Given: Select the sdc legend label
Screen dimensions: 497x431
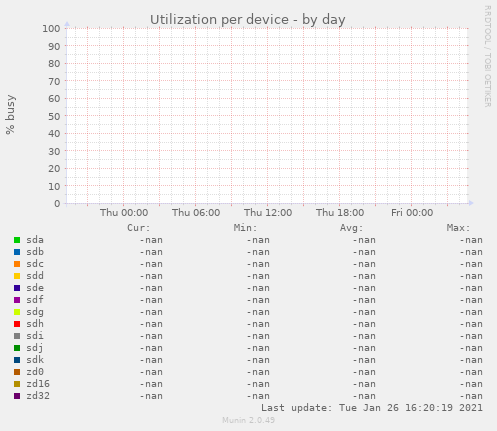Looking at the screenshot, I should (35, 264).
